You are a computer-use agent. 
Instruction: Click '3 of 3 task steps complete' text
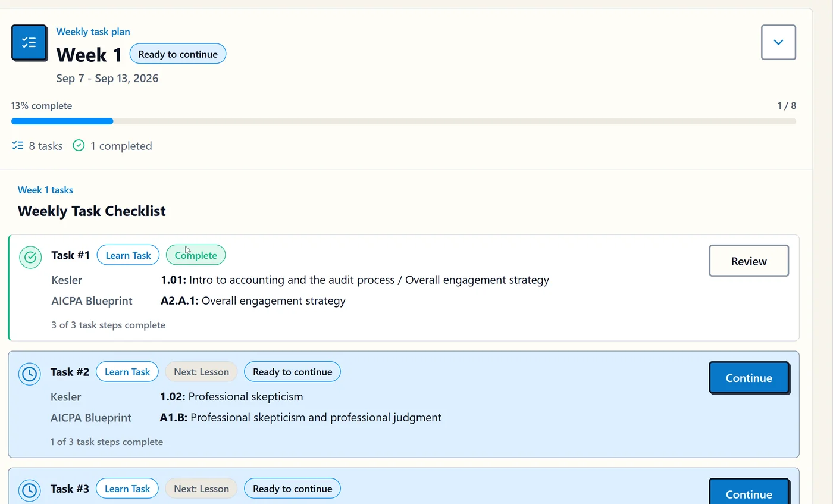point(108,325)
